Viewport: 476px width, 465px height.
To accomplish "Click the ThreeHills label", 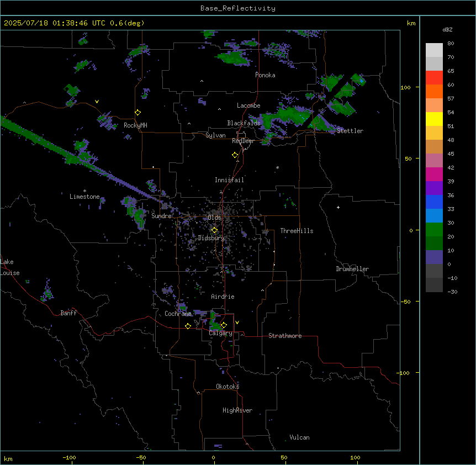I will (x=297, y=231).
